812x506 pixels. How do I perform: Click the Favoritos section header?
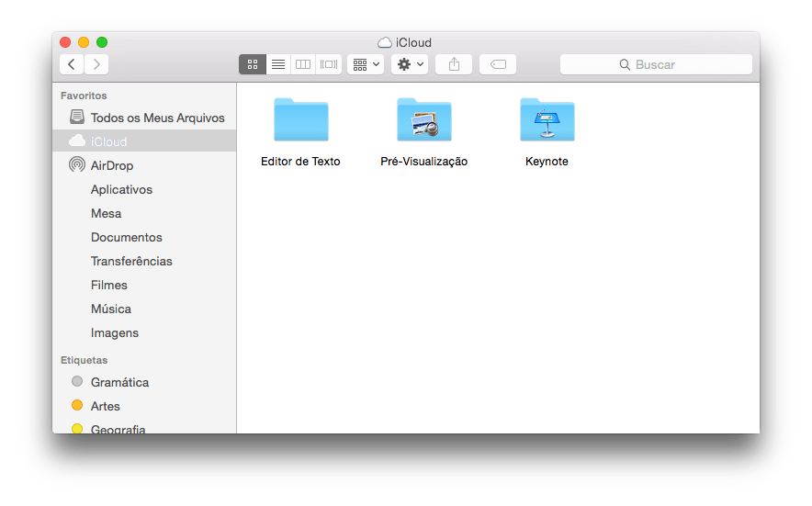tap(84, 96)
